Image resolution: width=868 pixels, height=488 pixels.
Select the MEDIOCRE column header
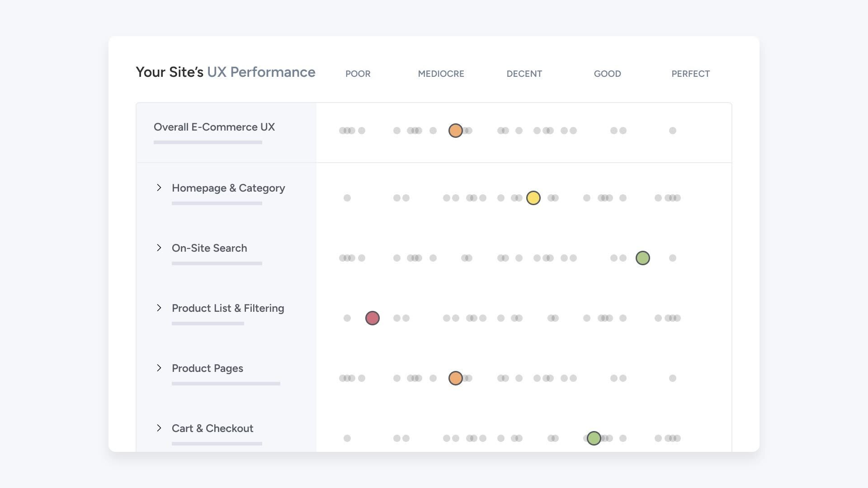click(x=441, y=74)
